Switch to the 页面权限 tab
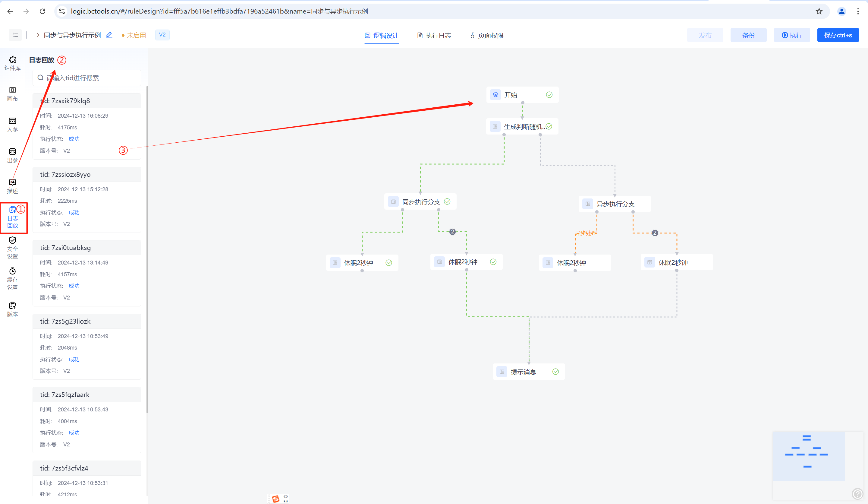The height and width of the screenshot is (504, 868). [x=487, y=36]
